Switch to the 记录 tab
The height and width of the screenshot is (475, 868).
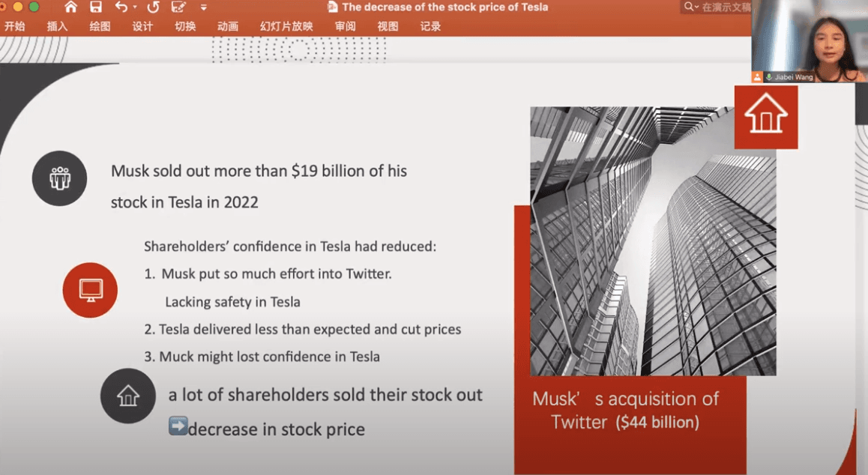click(430, 26)
